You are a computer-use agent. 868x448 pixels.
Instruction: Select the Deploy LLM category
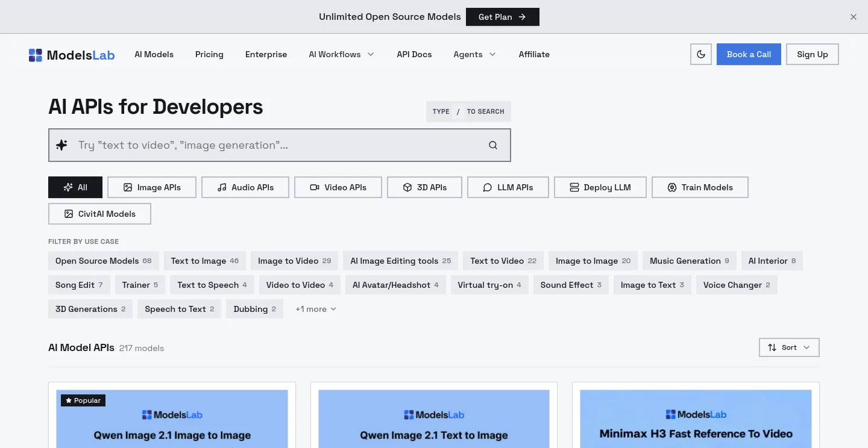[x=600, y=187]
